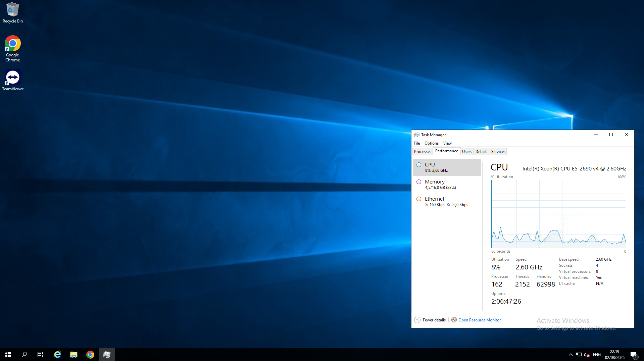Select the Ethernet resource in the sidebar
644x361 pixels.
click(447, 201)
